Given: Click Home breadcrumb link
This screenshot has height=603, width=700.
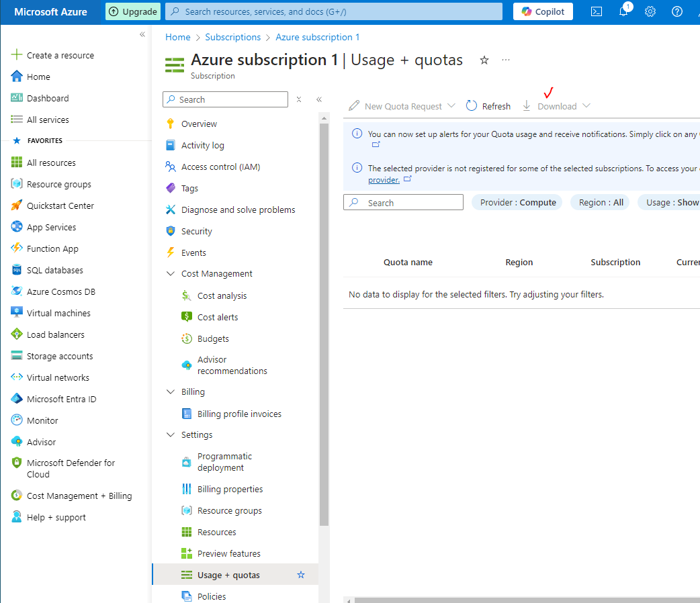Looking at the screenshot, I should [177, 37].
